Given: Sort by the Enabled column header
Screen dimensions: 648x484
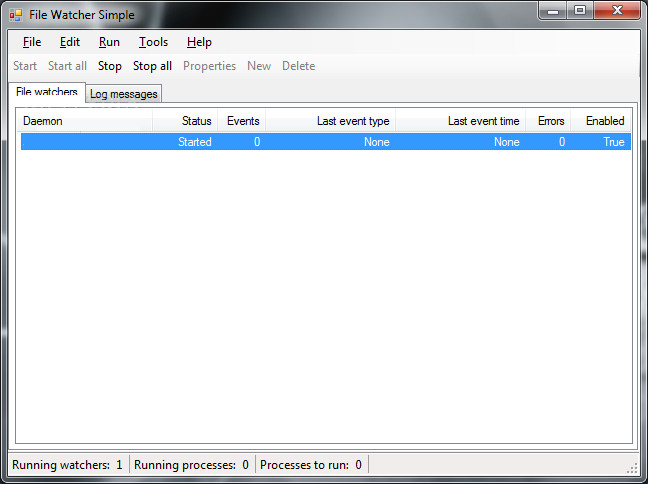Looking at the screenshot, I should [x=601, y=121].
